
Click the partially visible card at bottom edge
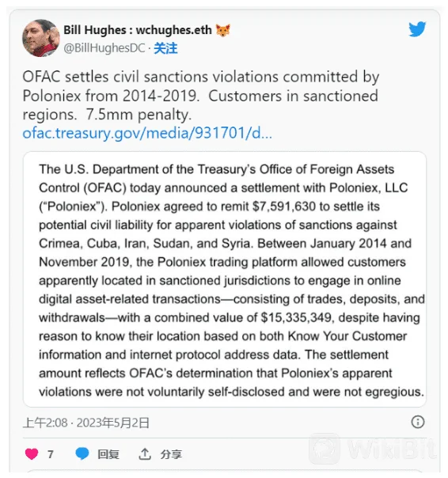click(225, 472)
